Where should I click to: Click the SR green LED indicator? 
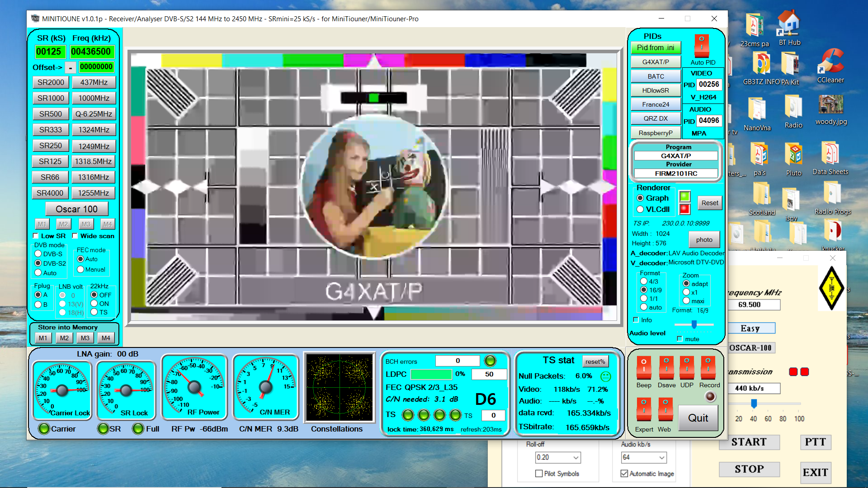click(x=104, y=429)
